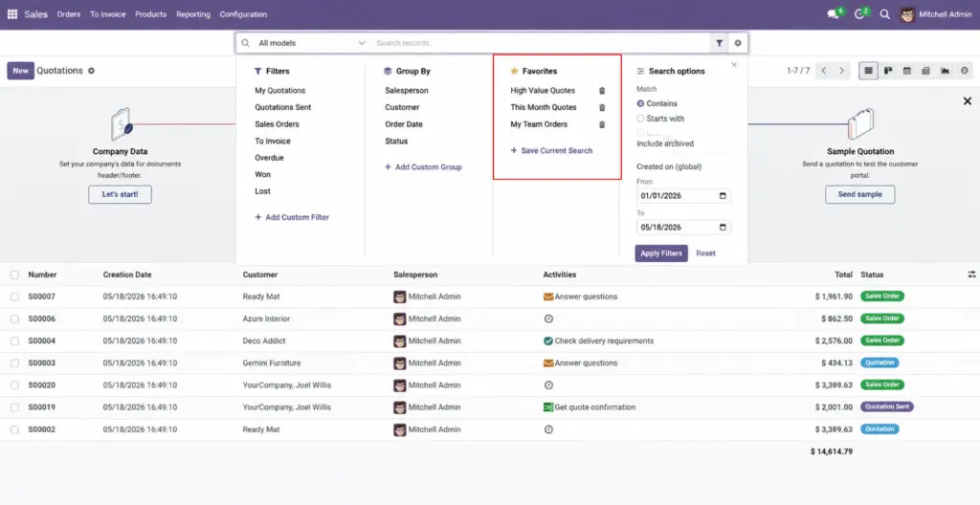
Task: Open the Quotations gear actions icon
Action: click(x=91, y=71)
